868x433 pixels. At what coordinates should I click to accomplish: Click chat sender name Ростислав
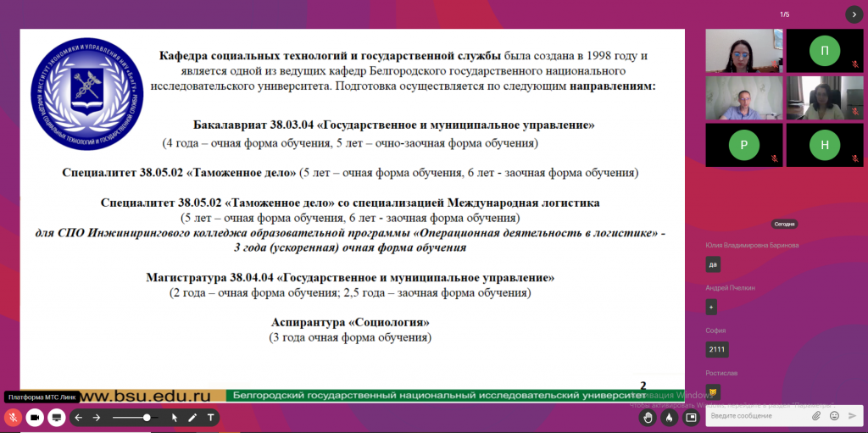[722, 373]
